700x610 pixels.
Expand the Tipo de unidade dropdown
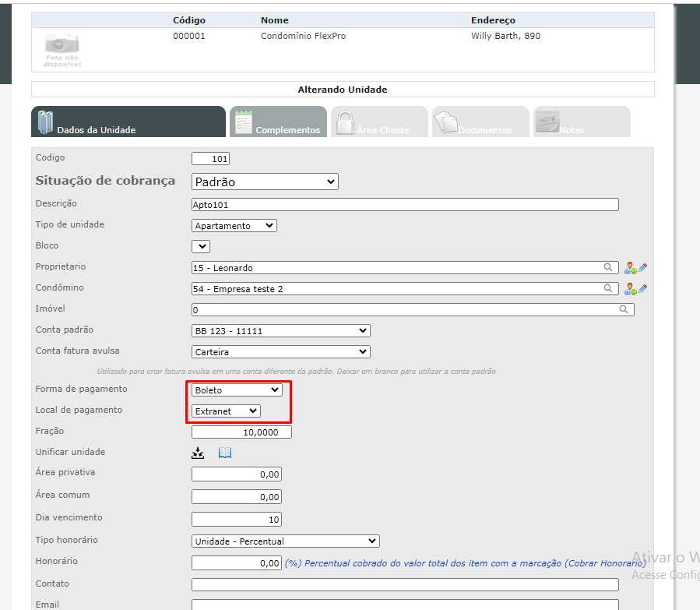pos(234,225)
